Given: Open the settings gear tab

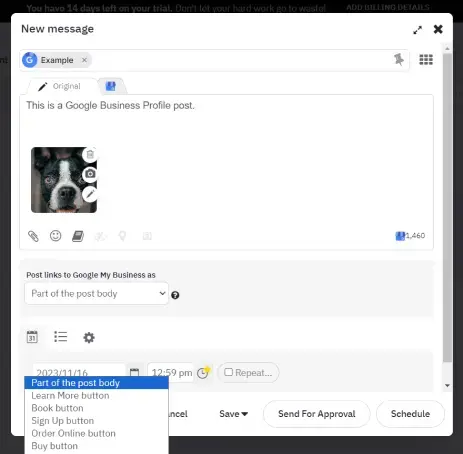Looking at the screenshot, I should pos(89,338).
